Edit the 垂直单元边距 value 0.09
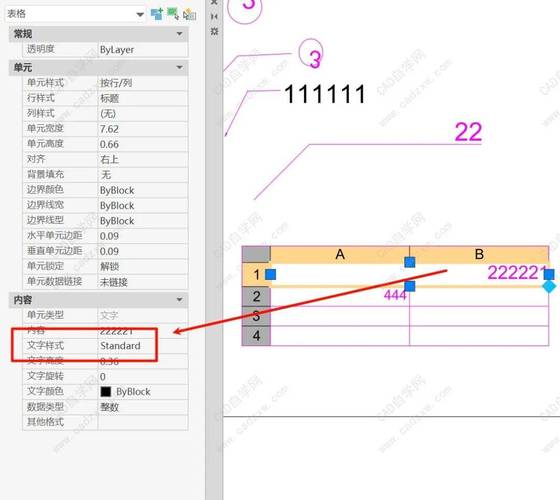 click(x=142, y=251)
